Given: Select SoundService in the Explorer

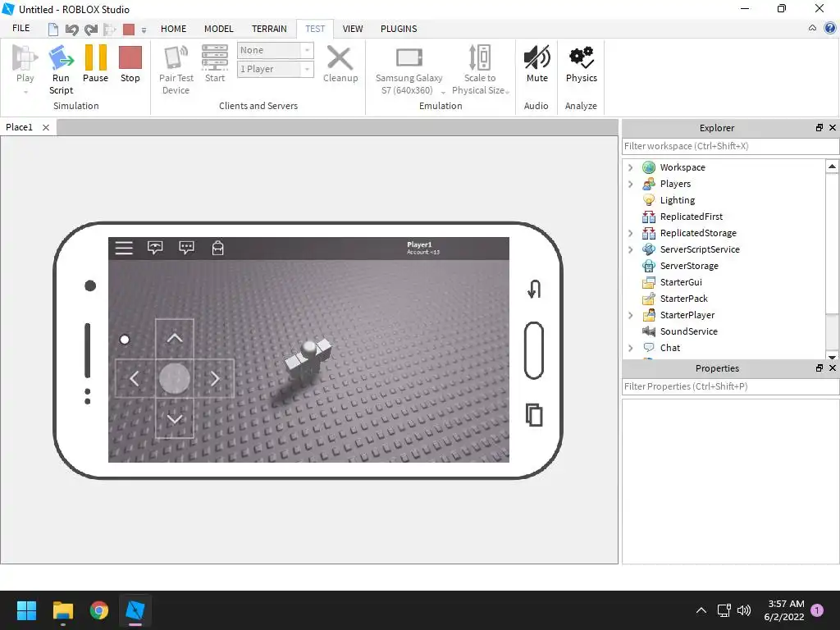Looking at the screenshot, I should pyautogui.click(x=688, y=331).
